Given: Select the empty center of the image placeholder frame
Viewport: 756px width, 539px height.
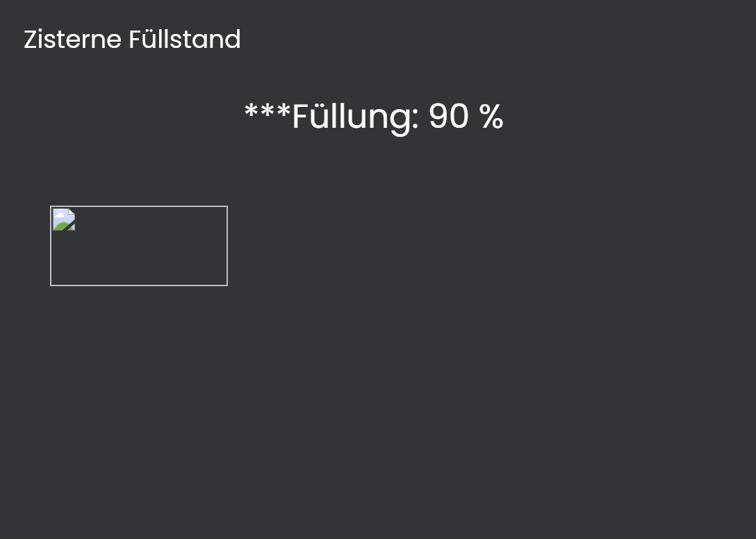Looking at the screenshot, I should click(139, 246).
